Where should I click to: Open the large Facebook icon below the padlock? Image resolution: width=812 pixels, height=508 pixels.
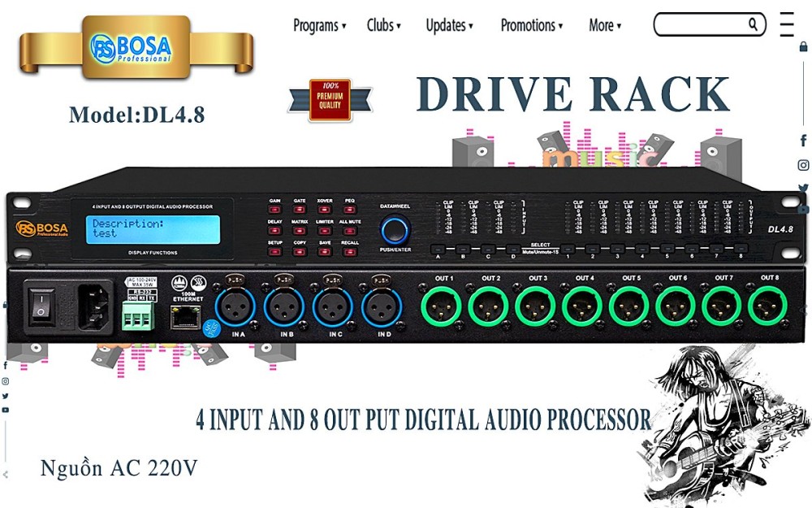pyautogui.click(x=803, y=140)
